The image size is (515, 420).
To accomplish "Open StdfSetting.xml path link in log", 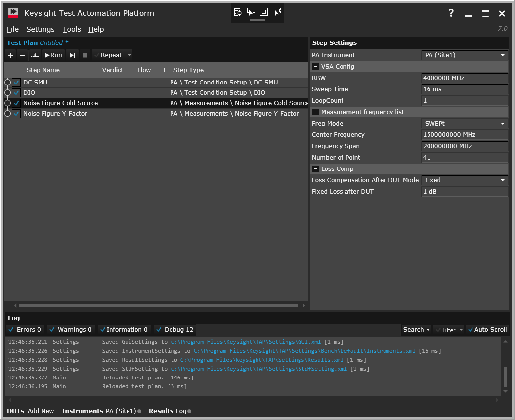I will click(x=259, y=369).
